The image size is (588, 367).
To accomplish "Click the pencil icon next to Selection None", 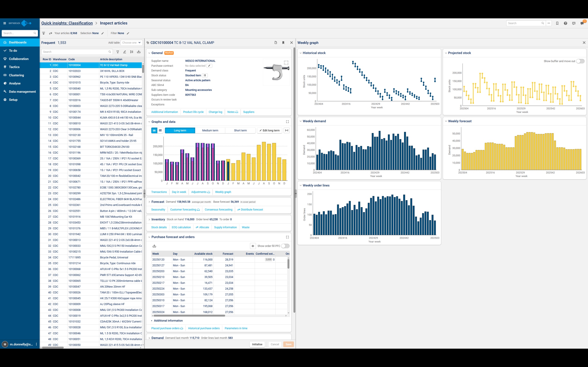I will point(102,33).
